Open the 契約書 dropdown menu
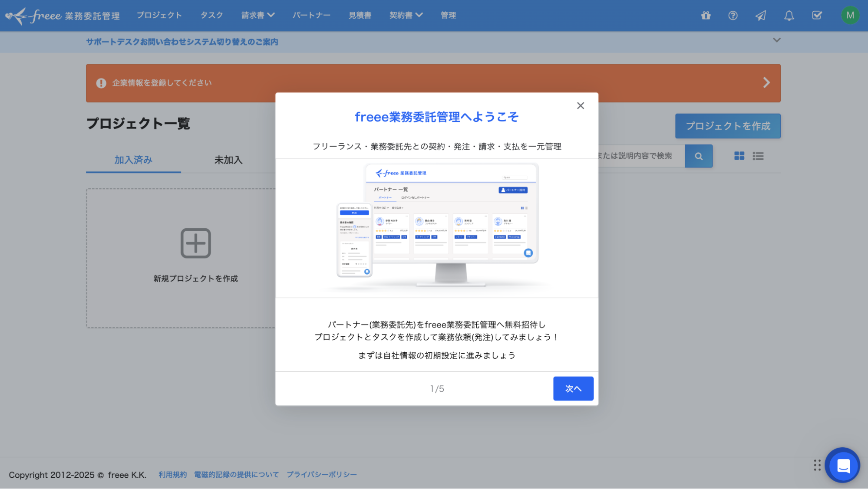This screenshot has width=868, height=489. 406,15
